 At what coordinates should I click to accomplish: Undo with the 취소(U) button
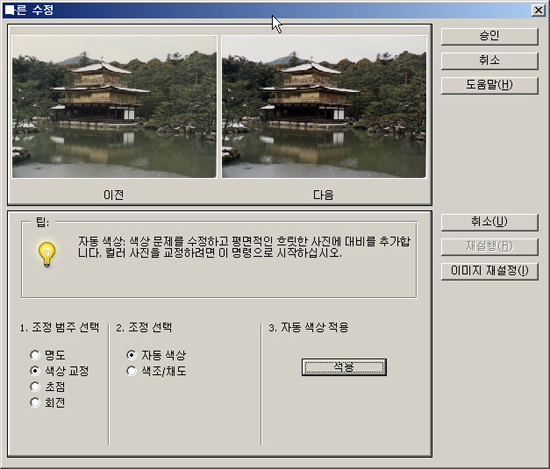tap(489, 222)
